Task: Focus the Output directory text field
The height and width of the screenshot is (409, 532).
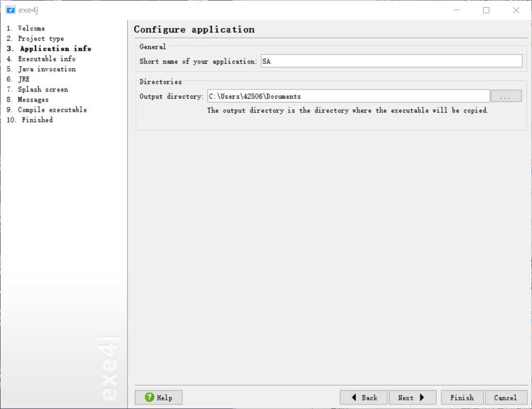Action: click(x=348, y=96)
